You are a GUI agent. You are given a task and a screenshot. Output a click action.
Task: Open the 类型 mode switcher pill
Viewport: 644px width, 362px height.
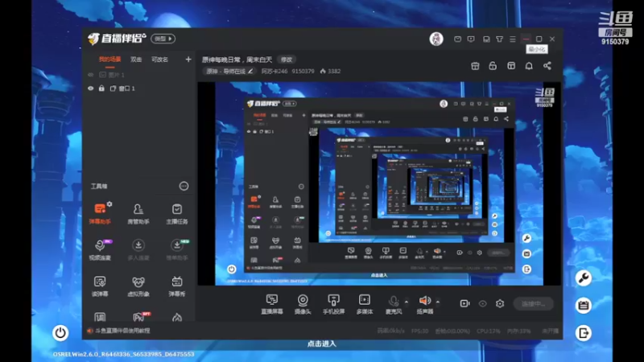tap(163, 39)
